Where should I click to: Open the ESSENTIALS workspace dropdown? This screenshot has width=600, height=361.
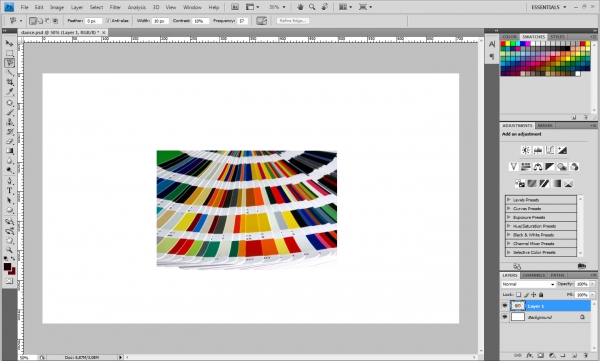point(548,7)
